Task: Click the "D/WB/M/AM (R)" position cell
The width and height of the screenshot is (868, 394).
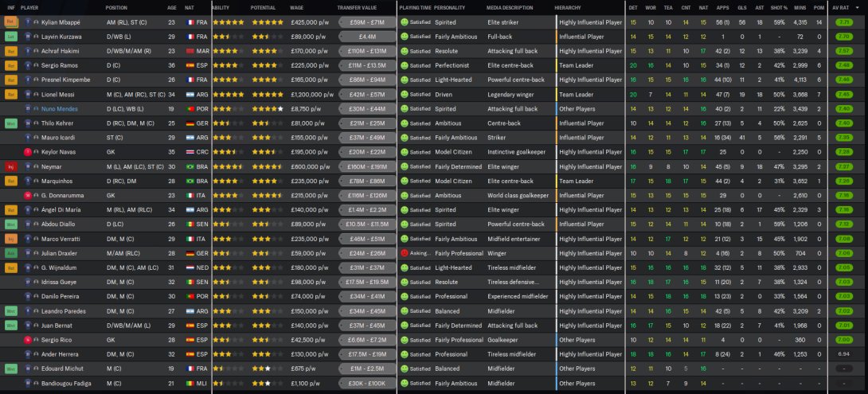Action: tap(129, 51)
